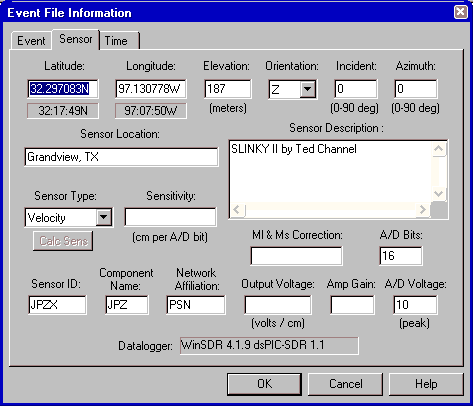Open the Time tab

tap(119, 41)
